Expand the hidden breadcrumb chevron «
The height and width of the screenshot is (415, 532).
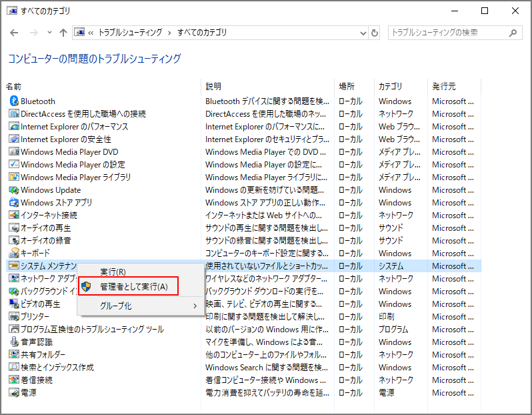click(x=91, y=33)
